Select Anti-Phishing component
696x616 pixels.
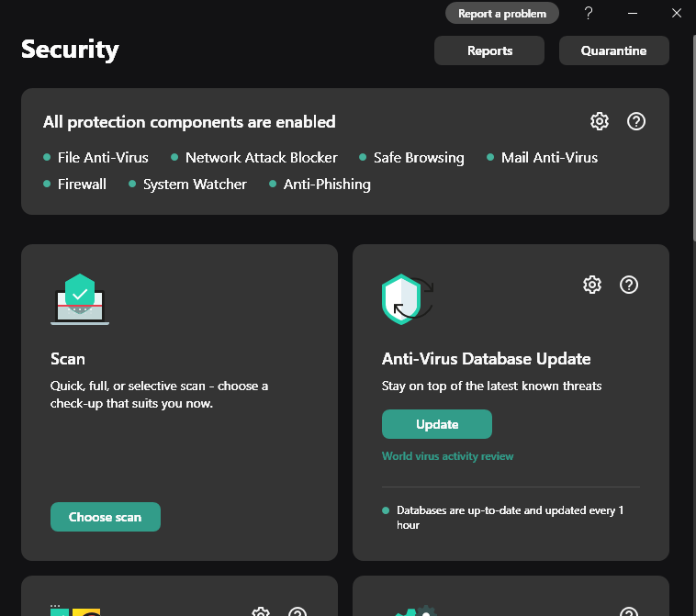point(327,185)
